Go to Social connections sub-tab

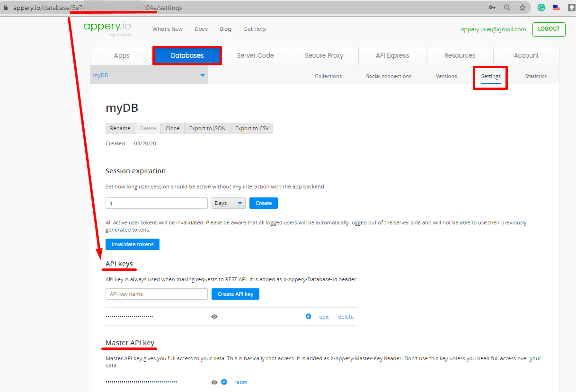coord(389,76)
